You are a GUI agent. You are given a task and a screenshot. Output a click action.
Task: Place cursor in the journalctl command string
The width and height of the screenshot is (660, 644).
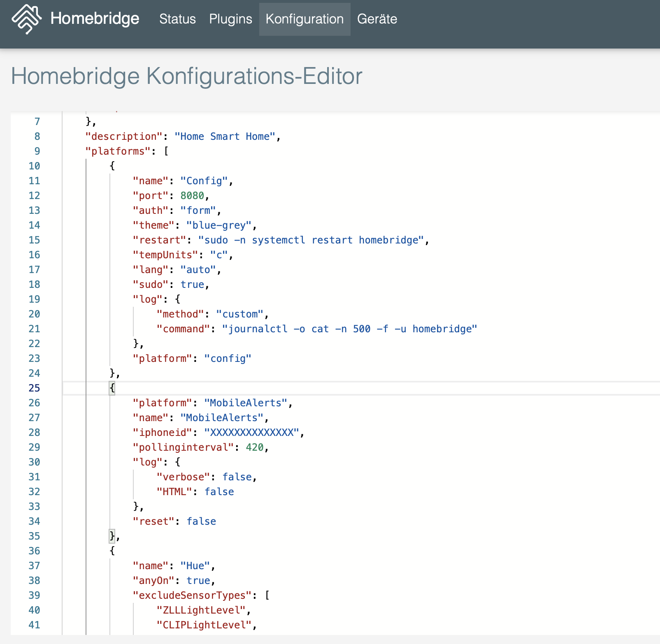click(x=349, y=329)
